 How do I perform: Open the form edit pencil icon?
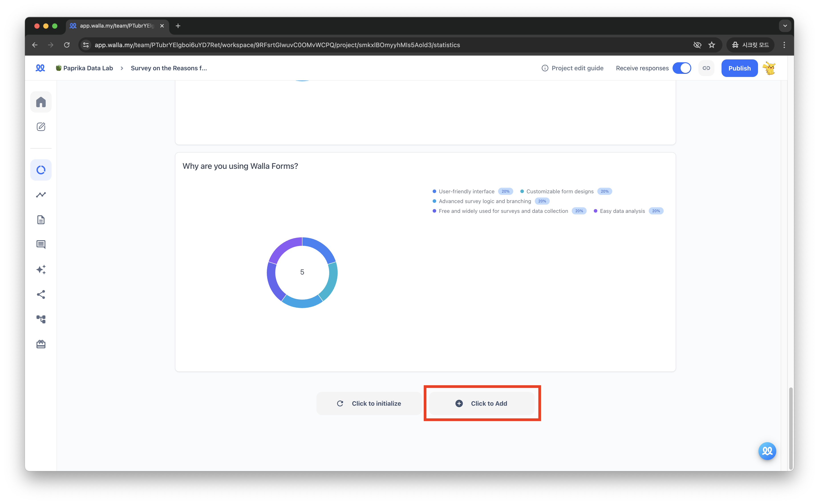pyautogui.click(x=41, y=127)
